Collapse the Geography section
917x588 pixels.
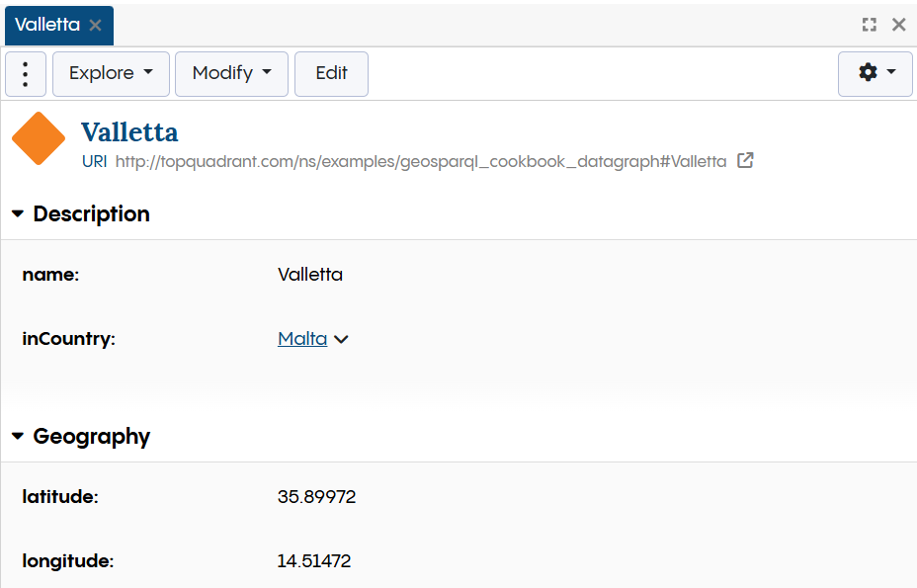click(x=18, y=437)
